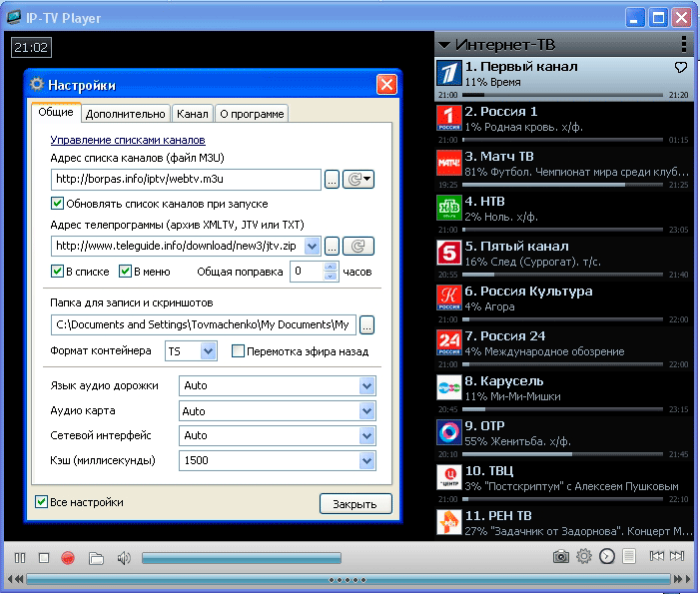This screenshot has width=700, height=594.
Task: Click the Первый канал program progress bar
Action: point(562,95)
